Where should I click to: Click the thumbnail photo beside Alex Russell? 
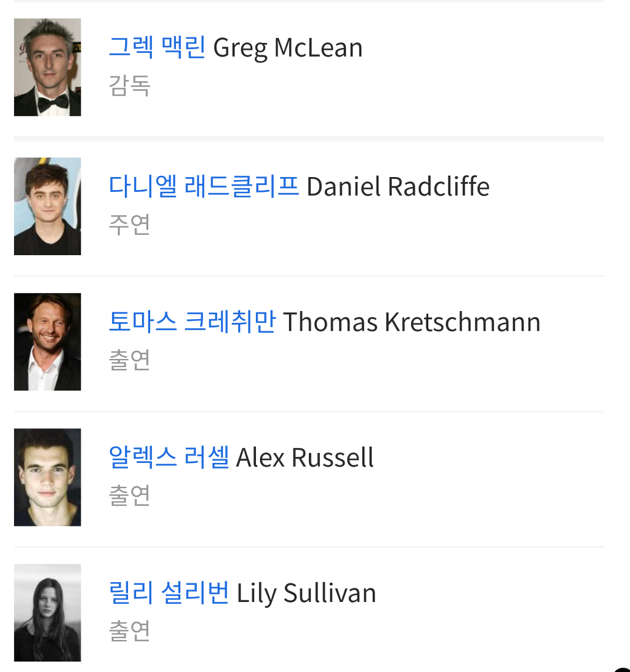tap(47, 478)
